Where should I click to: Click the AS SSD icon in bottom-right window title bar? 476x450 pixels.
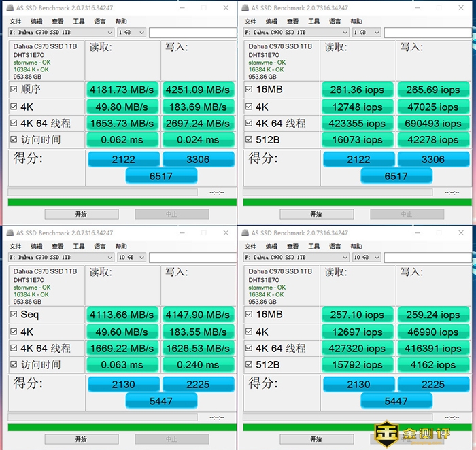244,233
